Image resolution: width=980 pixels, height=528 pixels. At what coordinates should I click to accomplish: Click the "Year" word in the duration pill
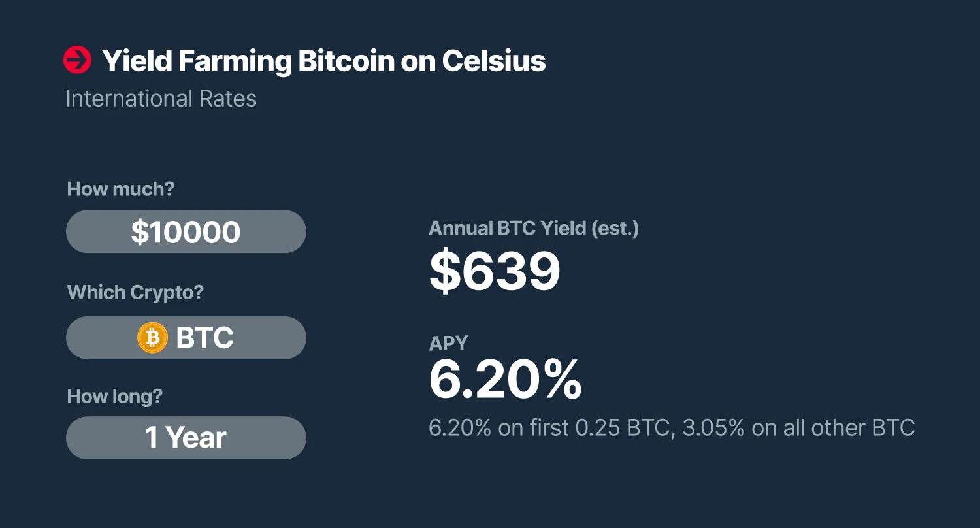(195, 438)
